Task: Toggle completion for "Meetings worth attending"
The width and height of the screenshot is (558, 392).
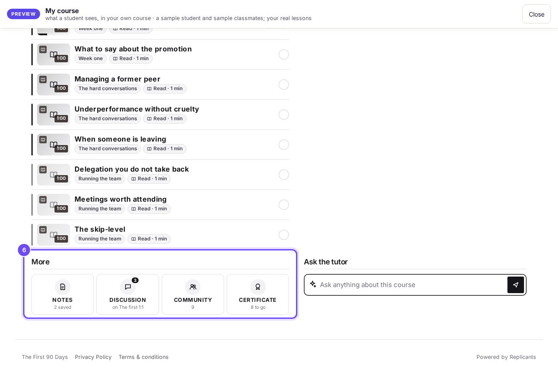Action: pyautogui.click(x=284, y=205)
